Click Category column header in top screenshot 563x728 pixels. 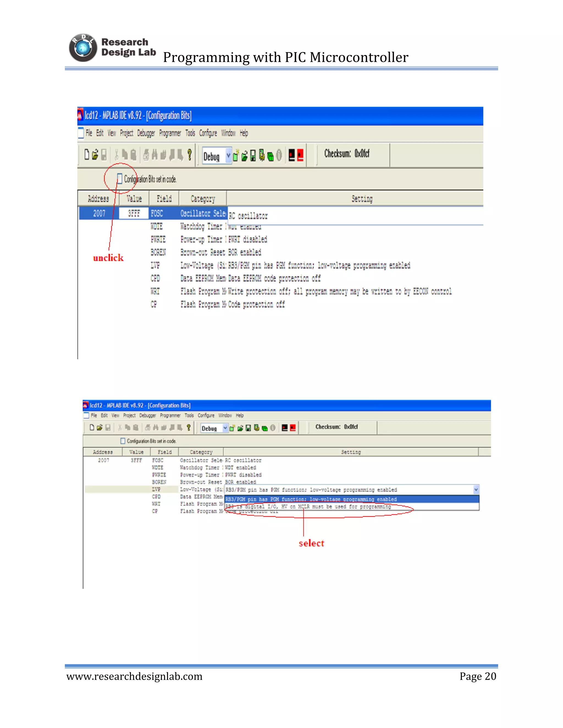coord(203,199)
